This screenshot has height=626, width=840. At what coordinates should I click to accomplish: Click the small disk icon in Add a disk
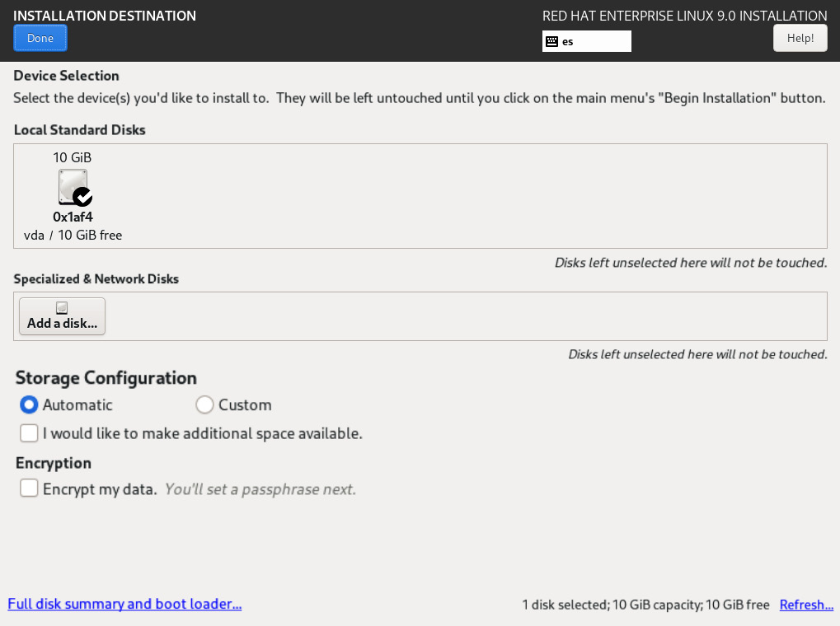point(62,307)
